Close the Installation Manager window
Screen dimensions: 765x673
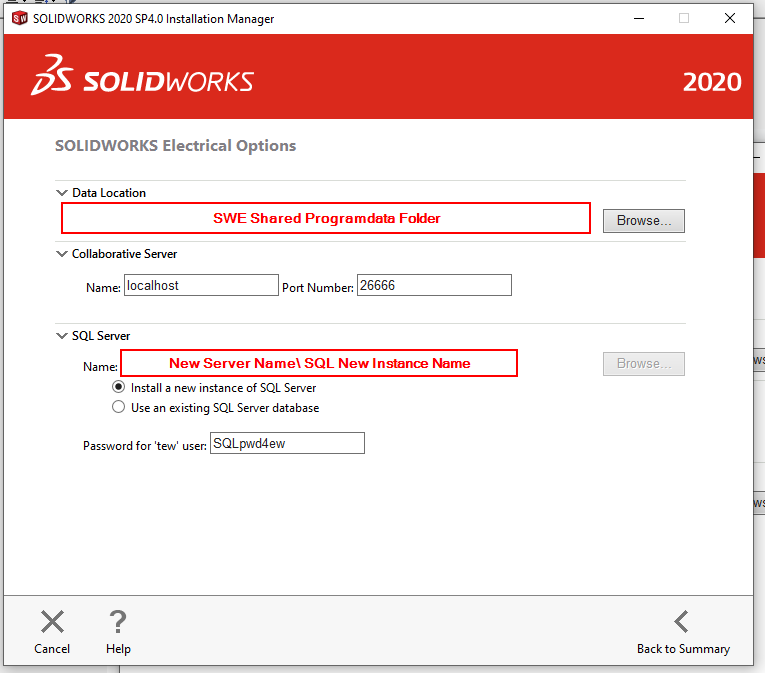tap(730, 18)
